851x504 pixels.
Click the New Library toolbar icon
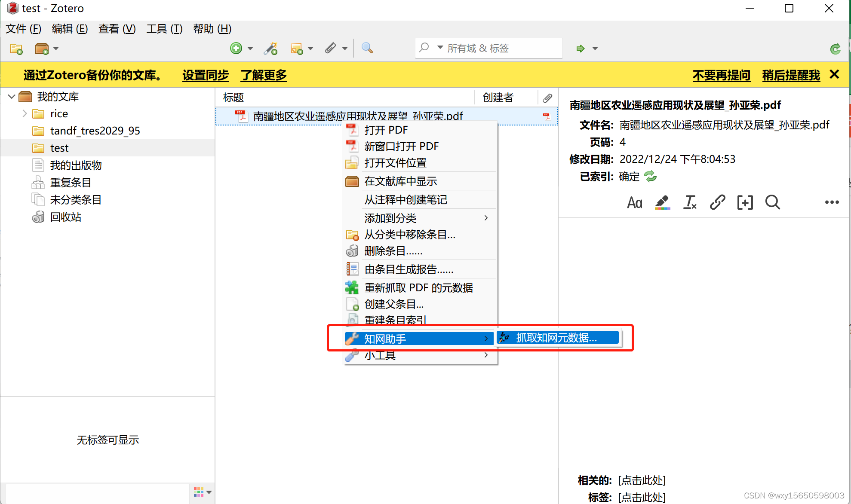41,49
